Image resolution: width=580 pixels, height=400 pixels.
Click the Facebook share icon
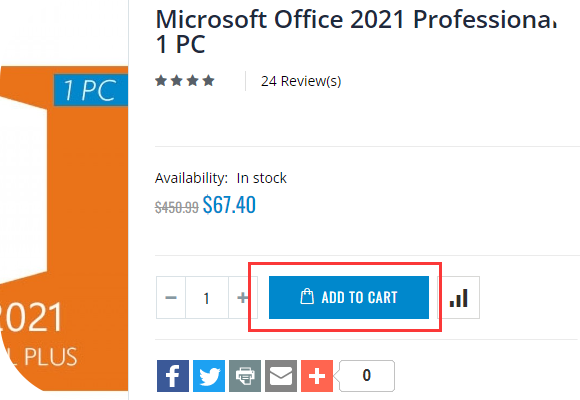tap(173, 376)
